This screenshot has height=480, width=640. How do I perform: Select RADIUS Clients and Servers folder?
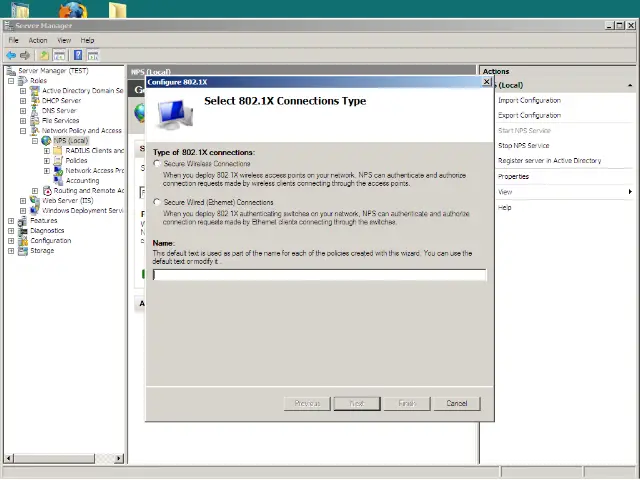[95, 151]
